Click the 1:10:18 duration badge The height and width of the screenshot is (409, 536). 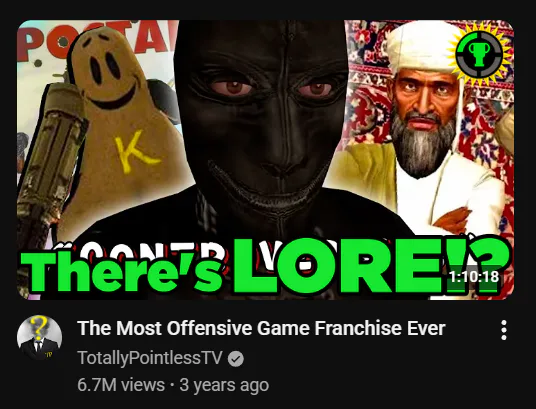473,277
